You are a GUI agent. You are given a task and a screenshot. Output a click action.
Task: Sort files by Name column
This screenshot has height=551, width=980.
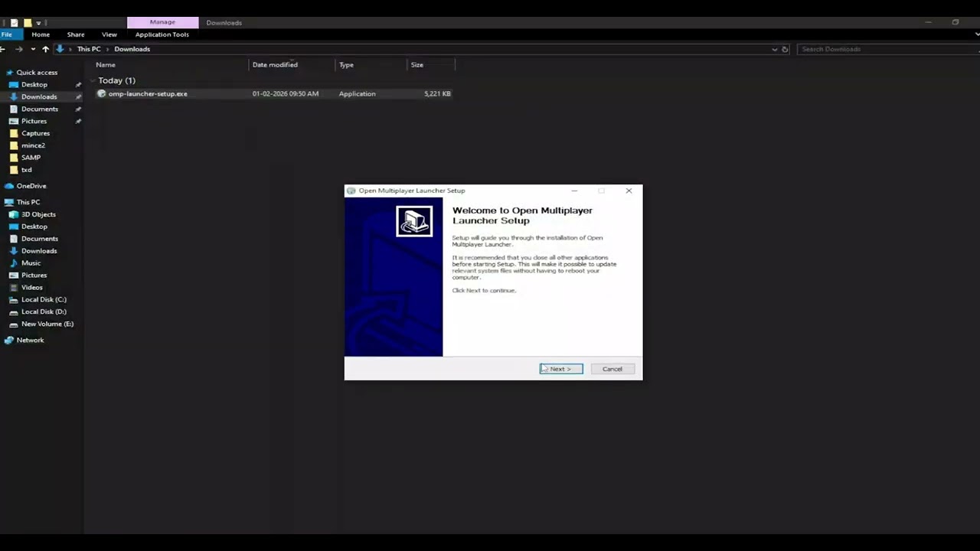pos(106,65)
